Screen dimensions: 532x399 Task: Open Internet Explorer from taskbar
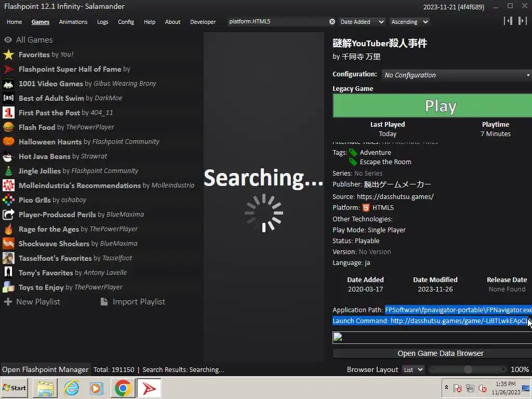[x=71, y=389]
